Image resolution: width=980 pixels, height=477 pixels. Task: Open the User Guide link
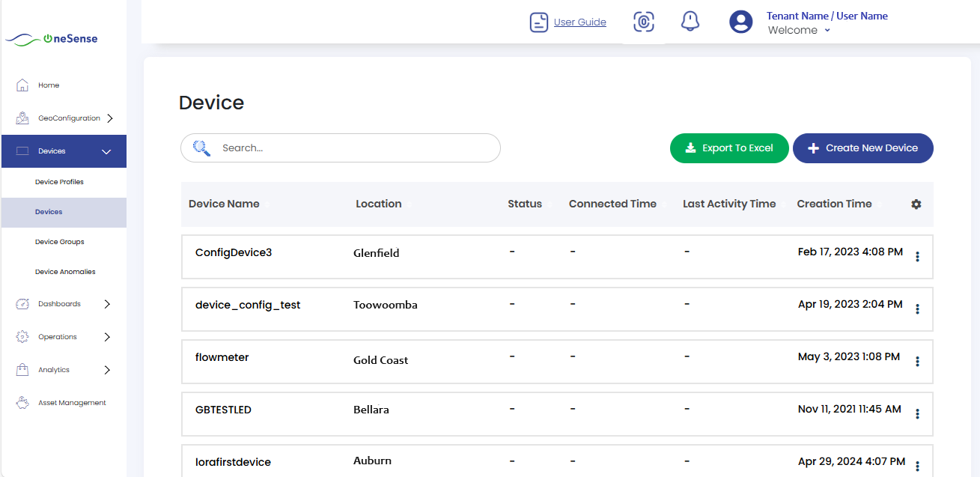(x=579, y=22)
